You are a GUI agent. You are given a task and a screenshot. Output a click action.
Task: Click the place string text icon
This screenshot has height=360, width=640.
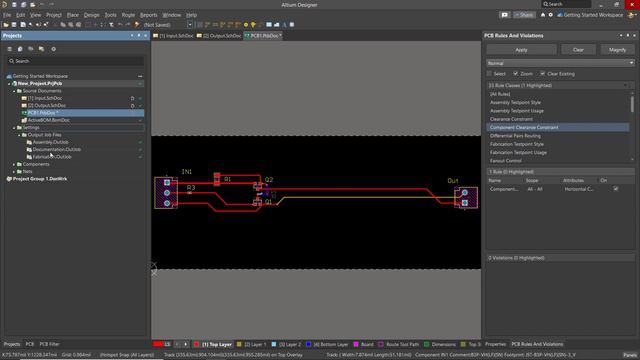pos(284,24)
